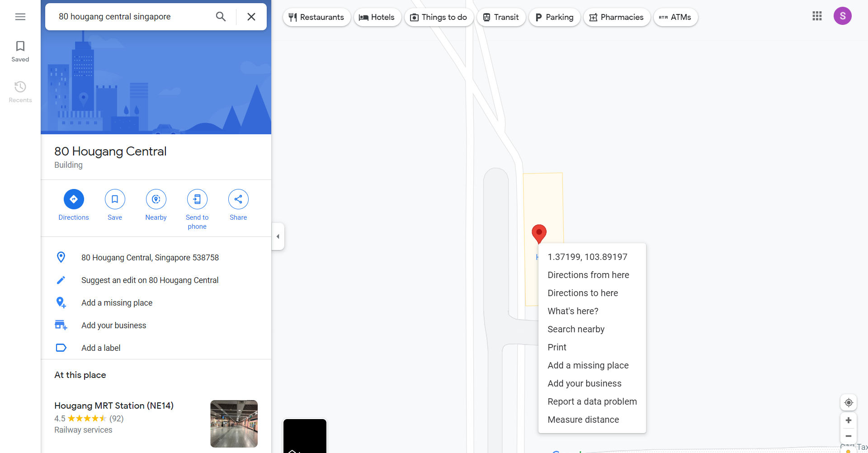868x453 pixels.
Task: Open the Google account avatar
Action: pyautogui.click(x=843, y=16)
